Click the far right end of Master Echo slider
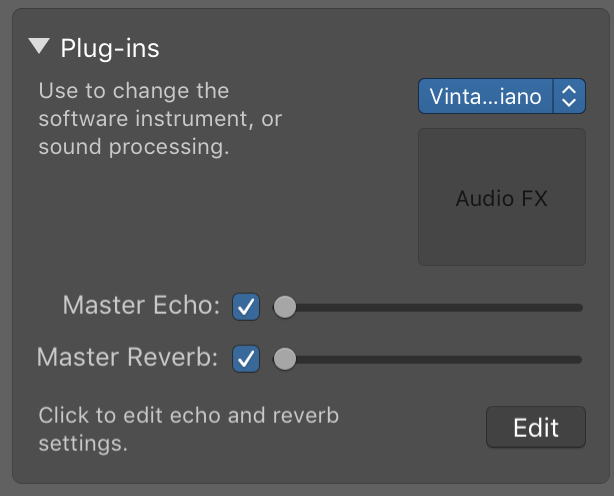The image size is (614, 496). click(x=580, y=307)
